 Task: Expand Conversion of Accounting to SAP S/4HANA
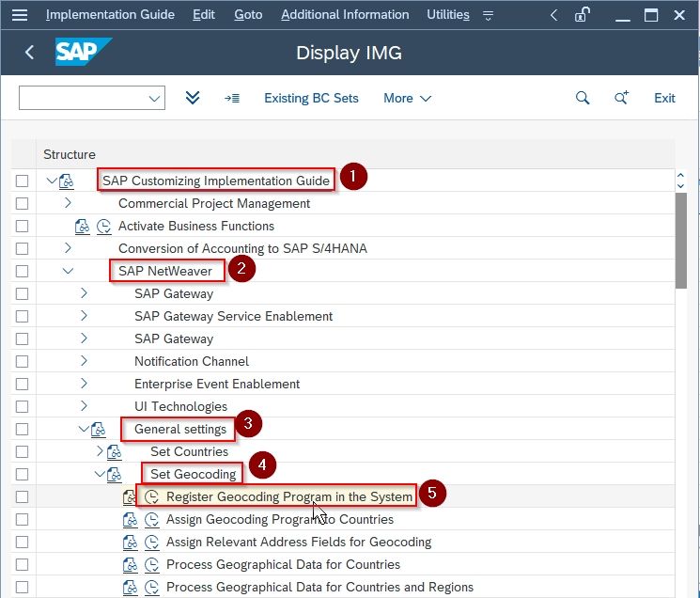[x=68, y=248]
